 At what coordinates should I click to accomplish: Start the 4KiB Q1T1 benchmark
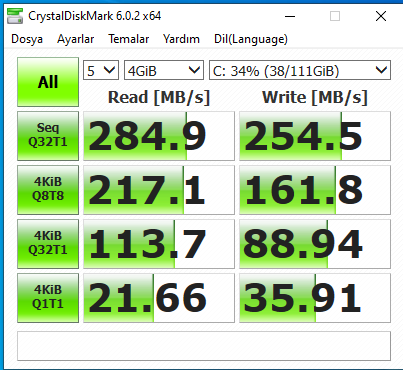click(x=48, y=298)
